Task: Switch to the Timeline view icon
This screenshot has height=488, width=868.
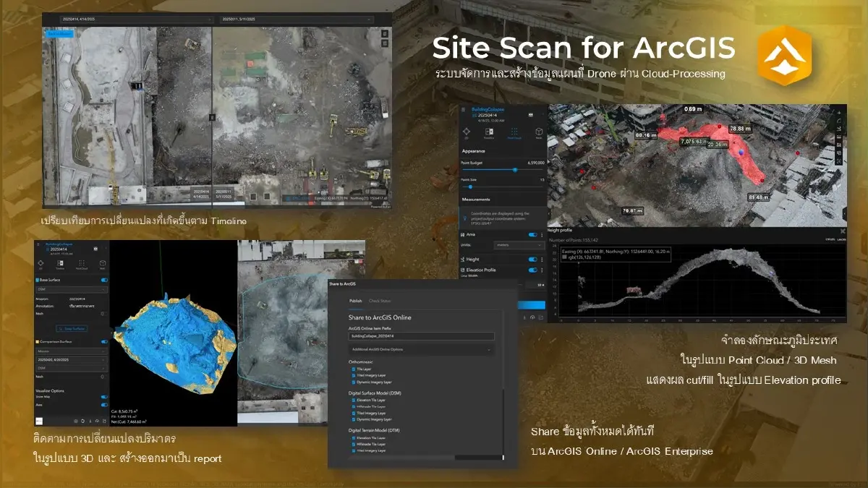Action: [489, 132]
